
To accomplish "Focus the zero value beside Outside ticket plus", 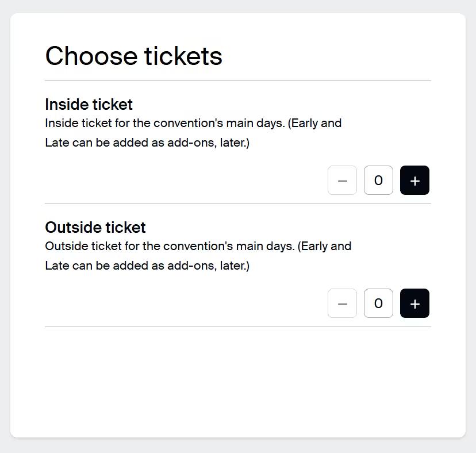I will 378,304.
